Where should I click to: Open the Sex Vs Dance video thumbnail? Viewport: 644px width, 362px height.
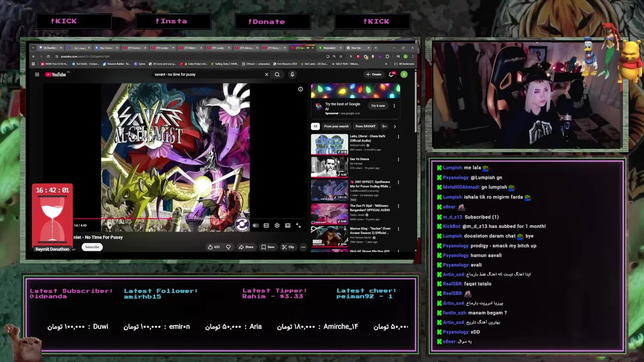330,167
